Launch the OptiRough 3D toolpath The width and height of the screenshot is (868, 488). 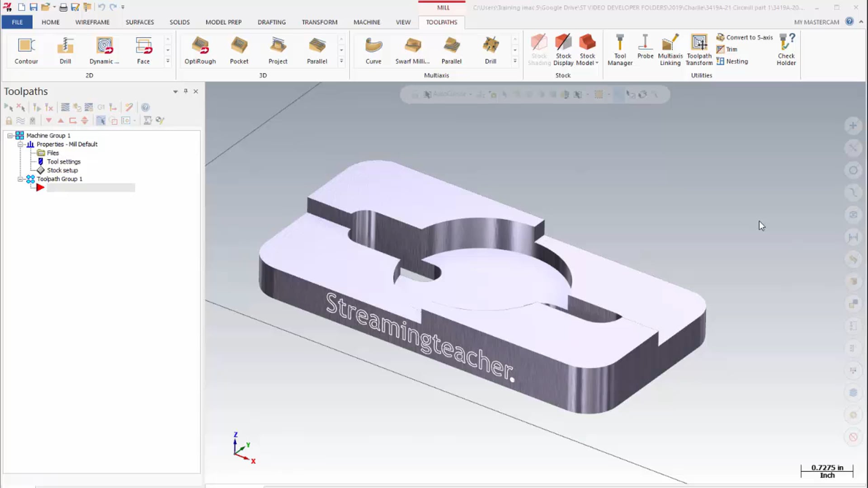pyautogui.click(x=200, y=51)
